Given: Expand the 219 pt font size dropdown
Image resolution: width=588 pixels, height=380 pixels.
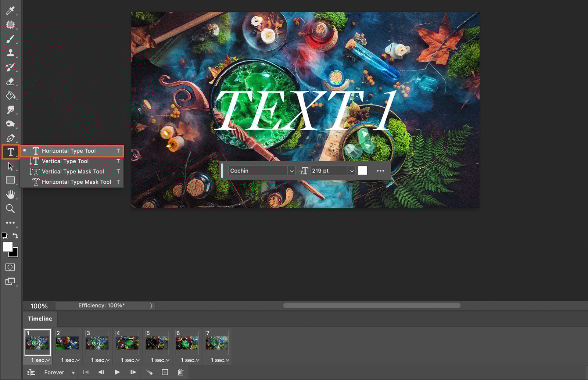Looking at the screenshot, I should tap(351, 171).
